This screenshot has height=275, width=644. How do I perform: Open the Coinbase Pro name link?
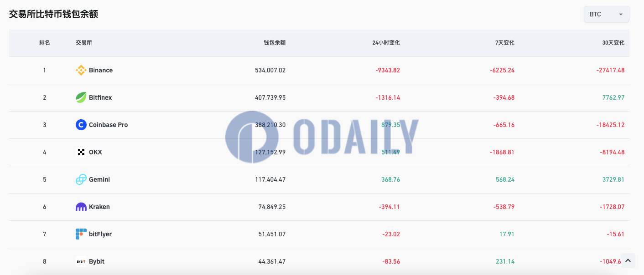click(108, 125)
